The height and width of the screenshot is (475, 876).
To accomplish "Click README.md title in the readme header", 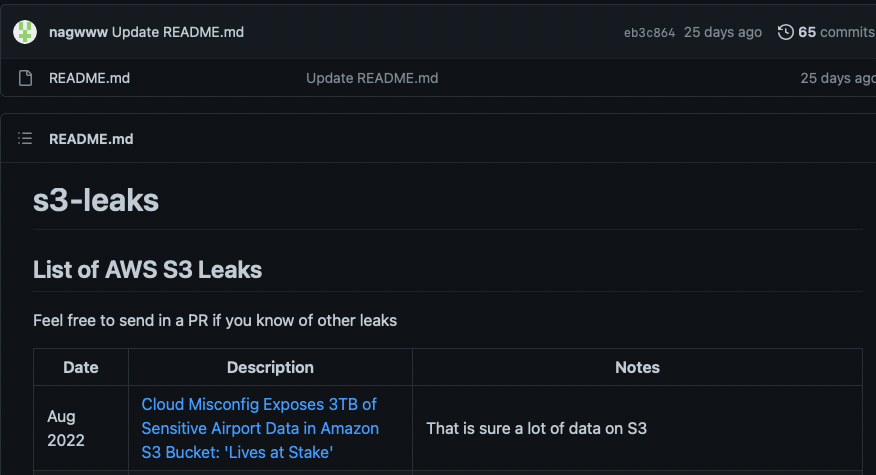I will pos(91,139).
